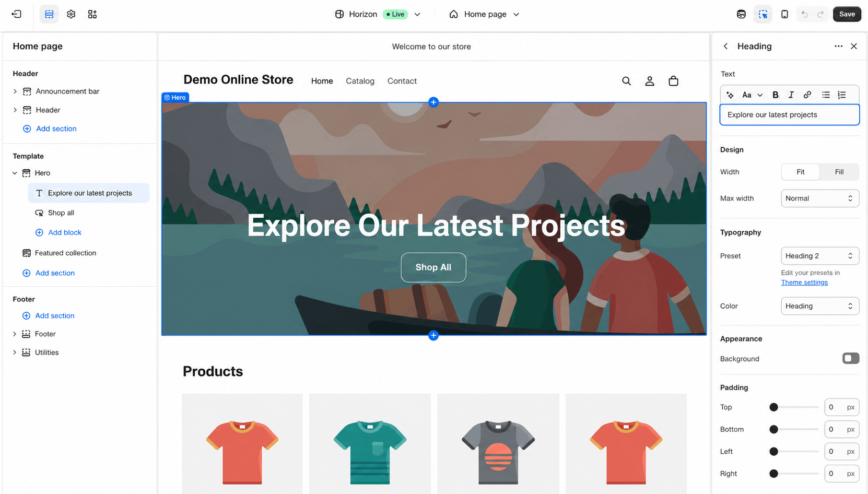Click the Hero label tag on preview

(175, 98)
